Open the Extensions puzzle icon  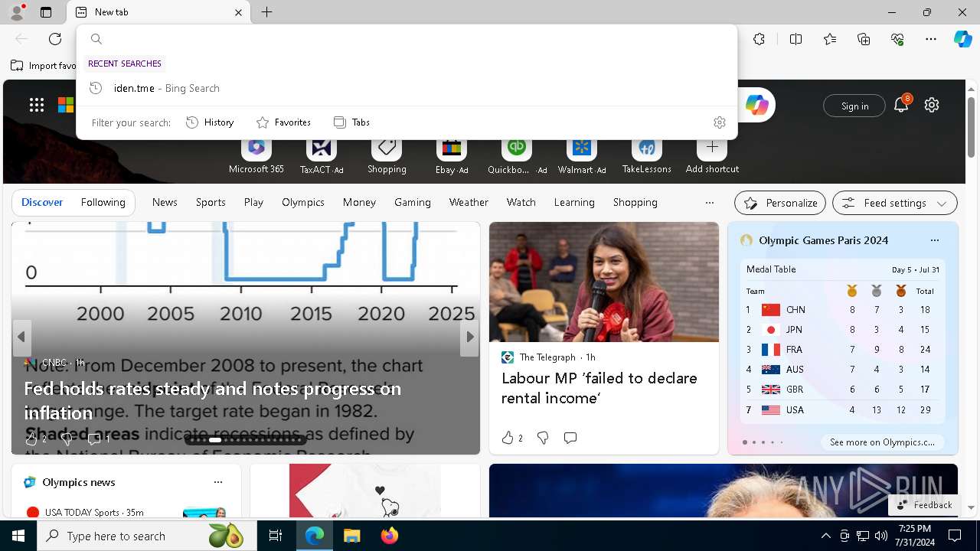click(759, 39)
